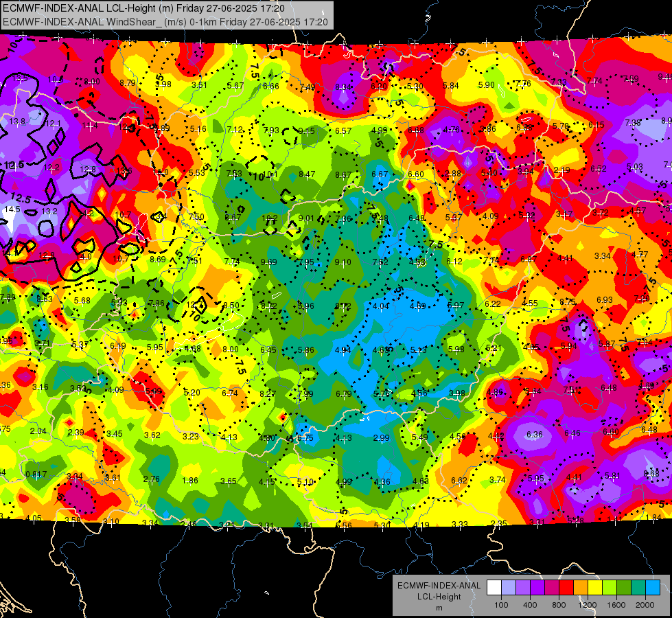Click the white legend swatch above 100
The image size is (672, 618).
[494, 588]
